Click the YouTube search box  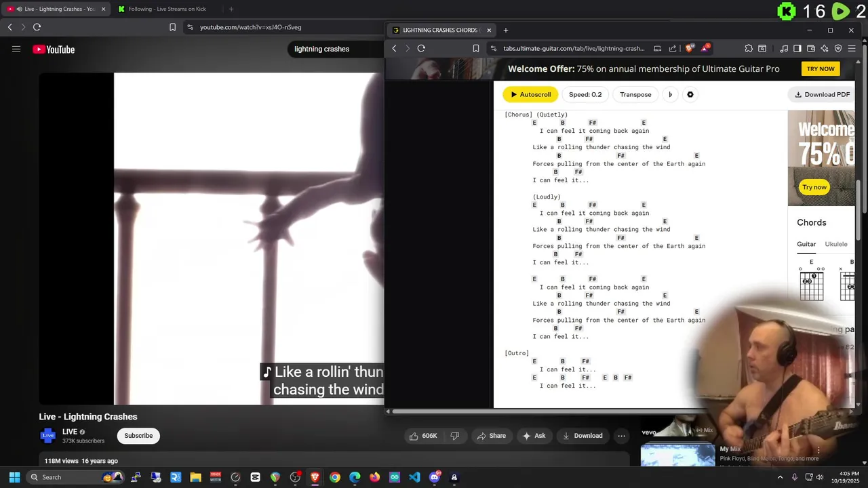click(335, 49)
